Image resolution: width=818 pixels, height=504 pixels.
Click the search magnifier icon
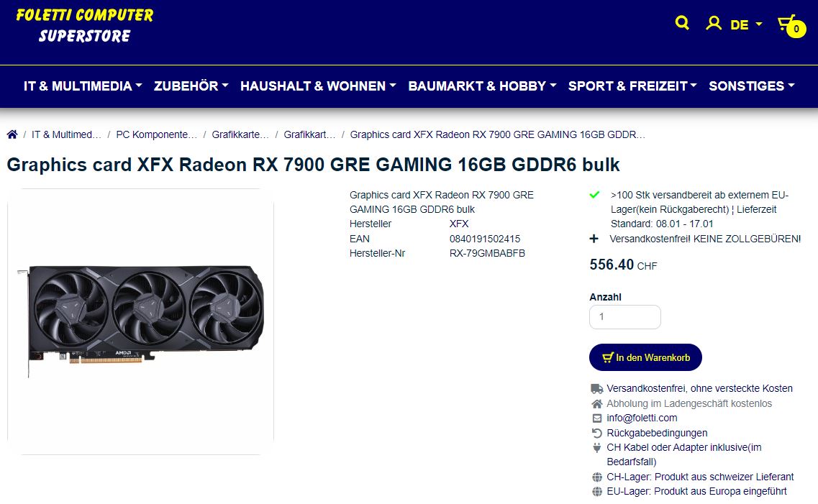[682, 23]
